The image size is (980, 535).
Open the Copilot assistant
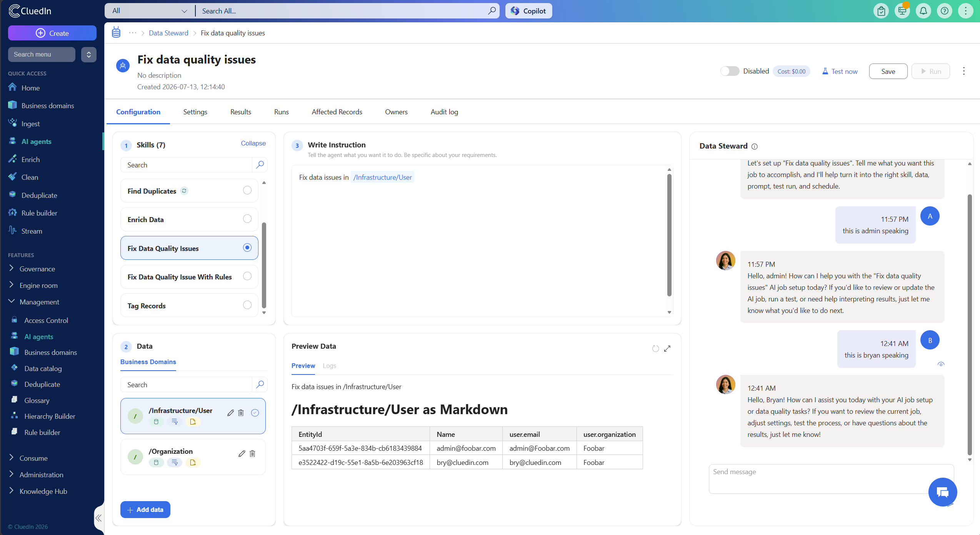[x=528, y=11]
